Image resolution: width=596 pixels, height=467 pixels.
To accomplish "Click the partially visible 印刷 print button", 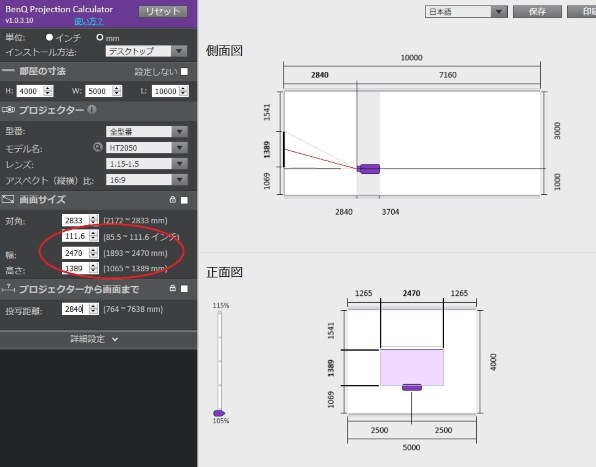I will [582, 12].
